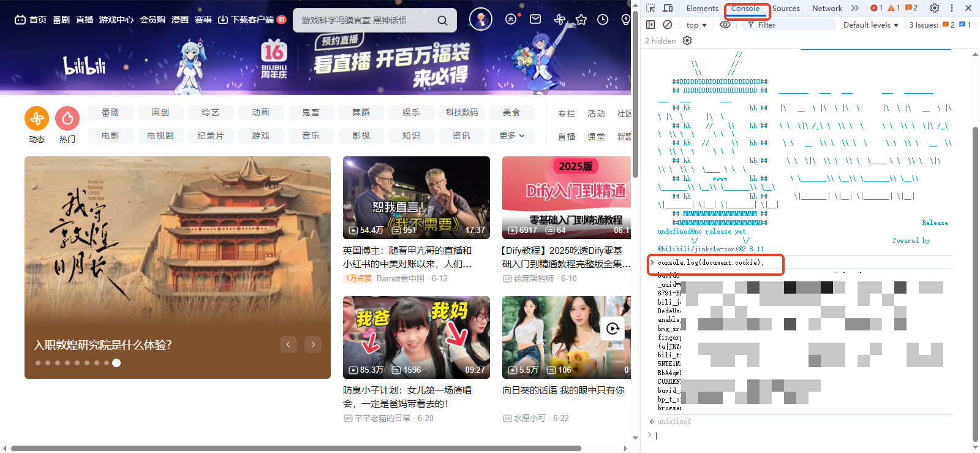The height and width of the screenshot is (453, 980).
Task: Click the magnifier icon in the search box
Action: [442, 20]
